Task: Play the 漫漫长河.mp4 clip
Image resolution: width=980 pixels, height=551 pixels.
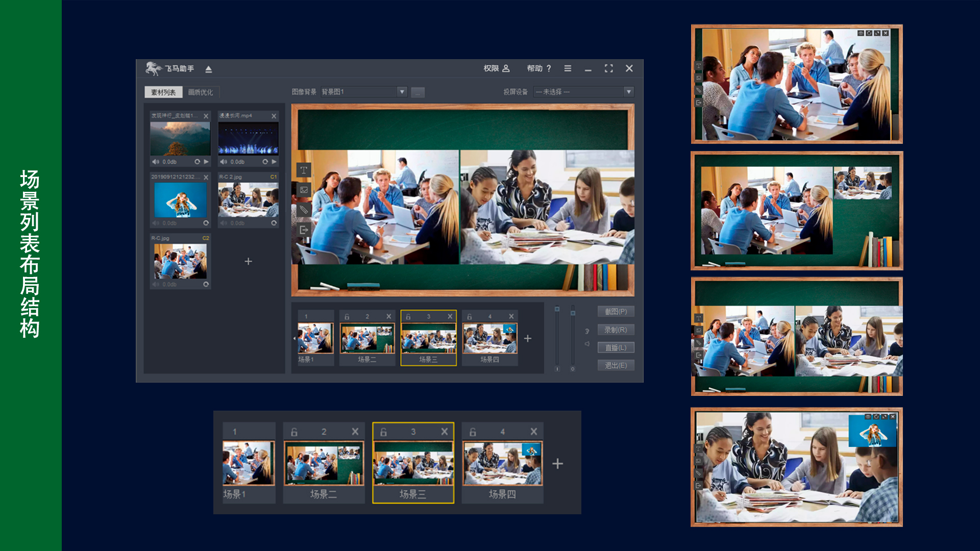Action: pyautogui.click(x=275, y=162)
